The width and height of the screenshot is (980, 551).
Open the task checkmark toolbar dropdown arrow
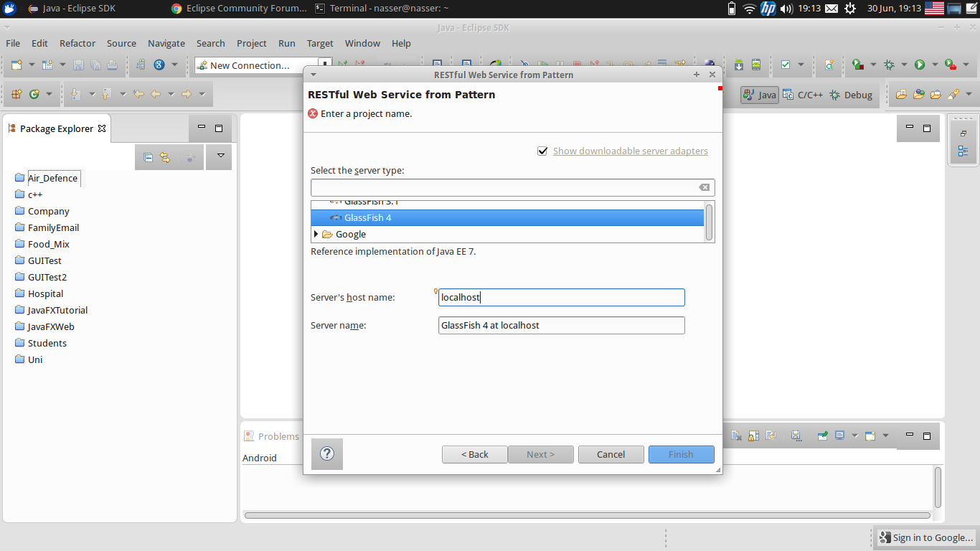click(801, 65)
